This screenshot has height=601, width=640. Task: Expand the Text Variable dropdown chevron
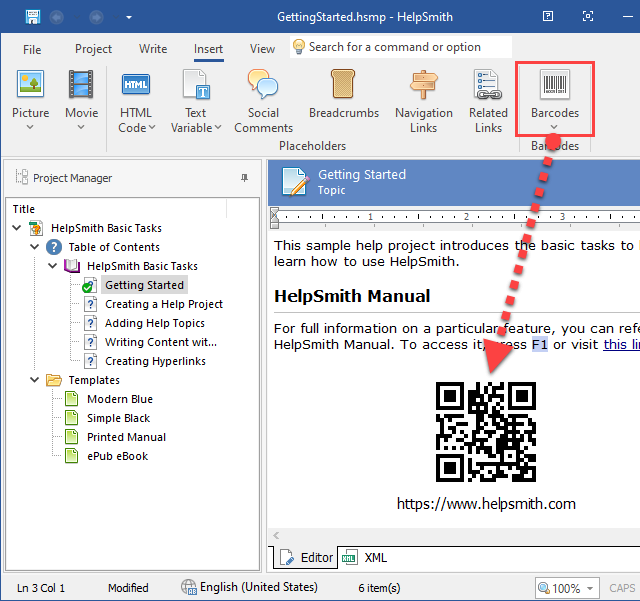[218, 127]
